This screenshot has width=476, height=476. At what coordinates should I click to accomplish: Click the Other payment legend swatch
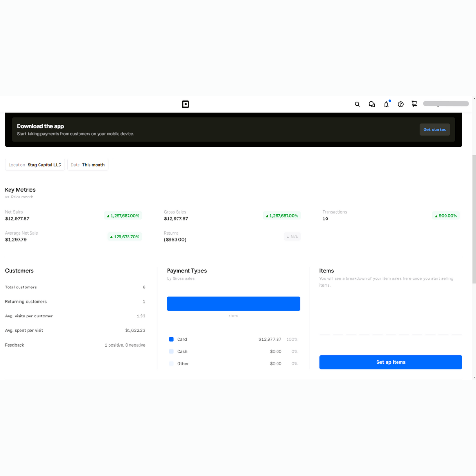point(171,364)
